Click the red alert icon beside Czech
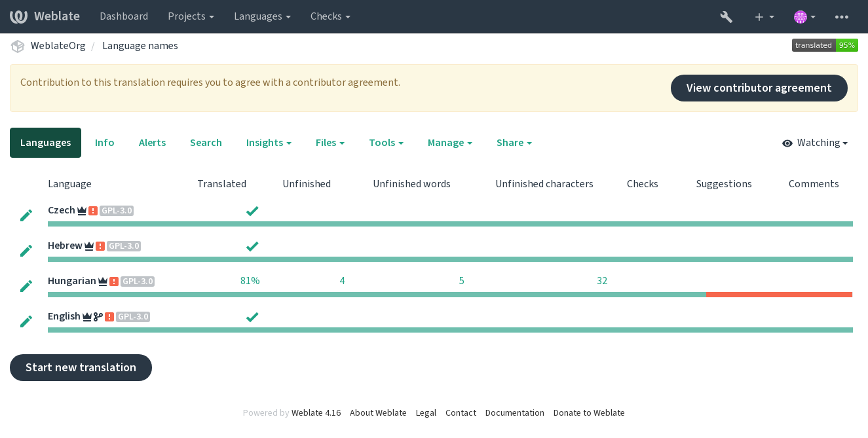 click(93, 211)
